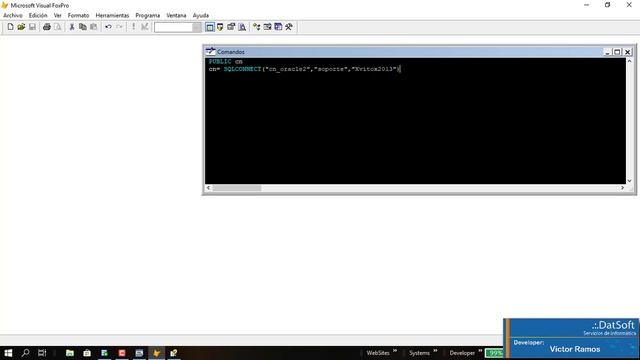Cut selection with the scissors icon
This screenshot has width=640, height=360.
pos(72,27)
